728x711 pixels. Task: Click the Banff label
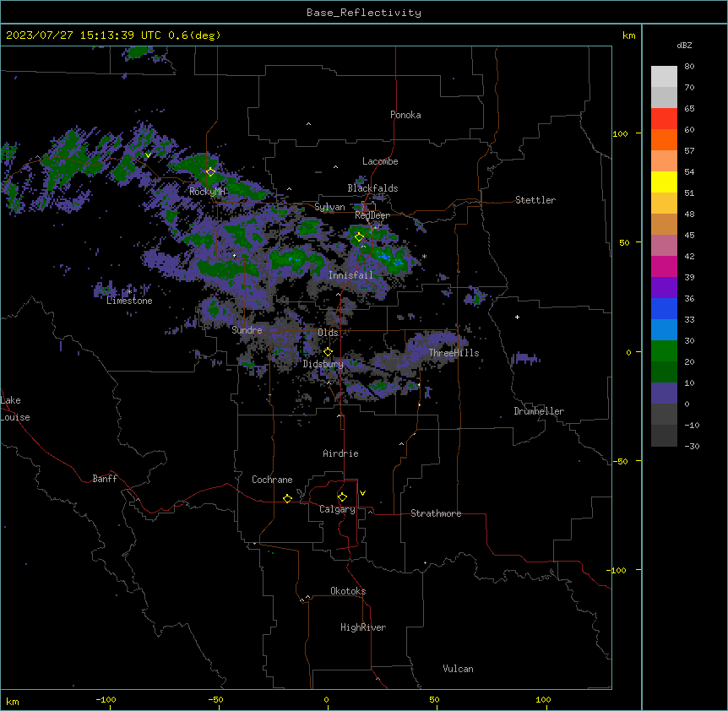105,479
